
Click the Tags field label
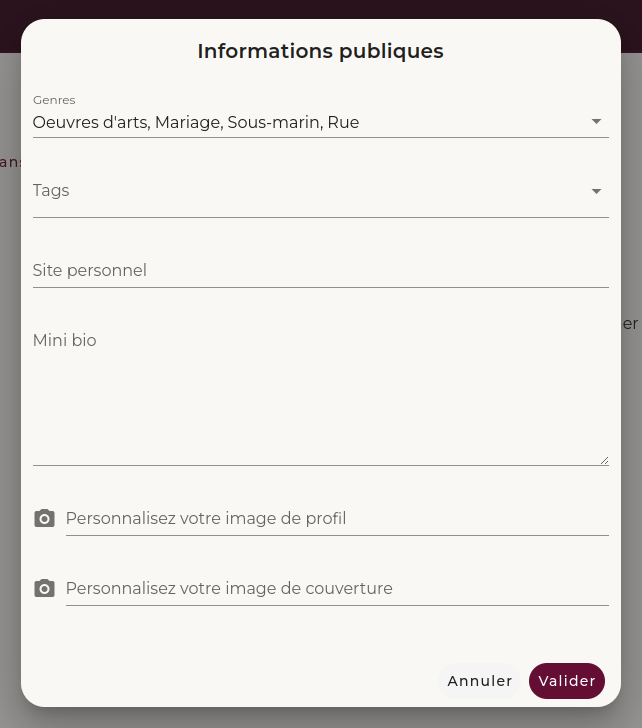(x=51, y=190)
